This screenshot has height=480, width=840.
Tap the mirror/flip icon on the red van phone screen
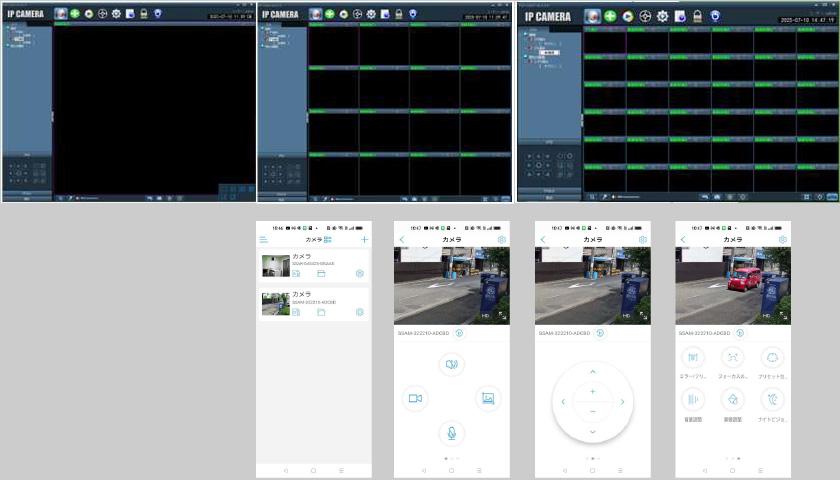pyautogui.click(x=693, y=357)
